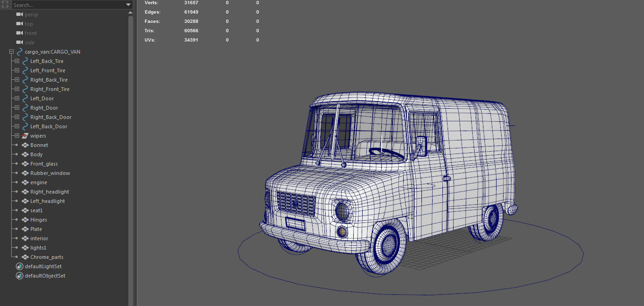Click the camera icon next to top
This screenshot has width=644, height=306.
19,24
